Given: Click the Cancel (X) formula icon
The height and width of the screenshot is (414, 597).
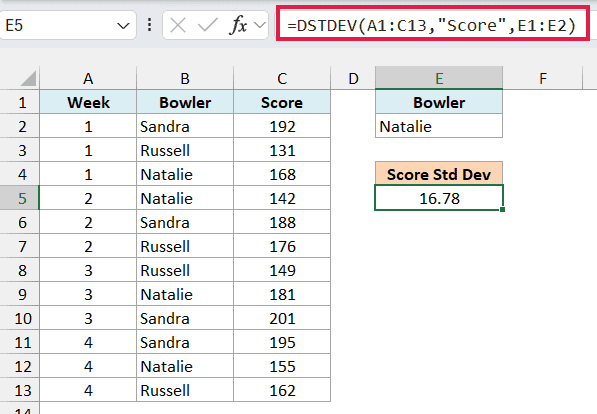Looking at the screenshot, I should click(178, 26).
